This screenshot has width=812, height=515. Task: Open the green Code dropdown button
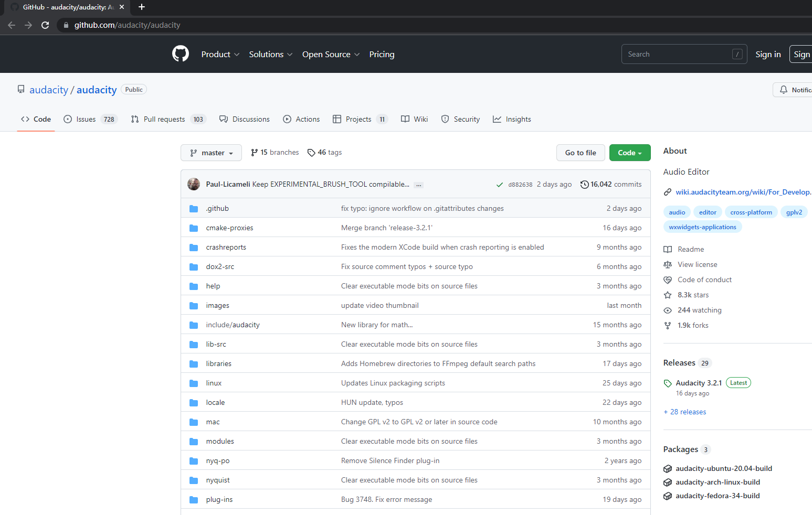point(630,153)
